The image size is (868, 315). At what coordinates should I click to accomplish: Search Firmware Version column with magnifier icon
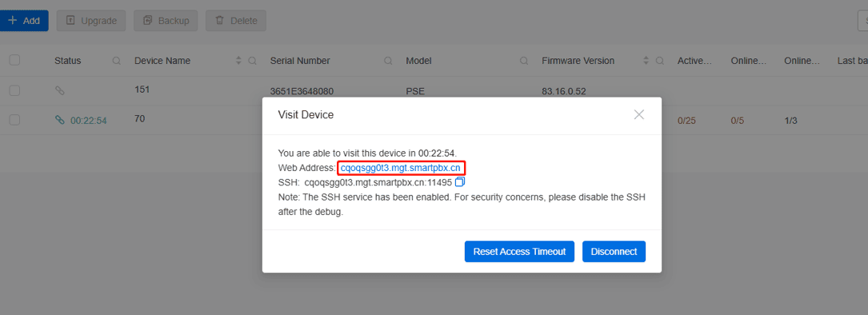click(659, 61)
